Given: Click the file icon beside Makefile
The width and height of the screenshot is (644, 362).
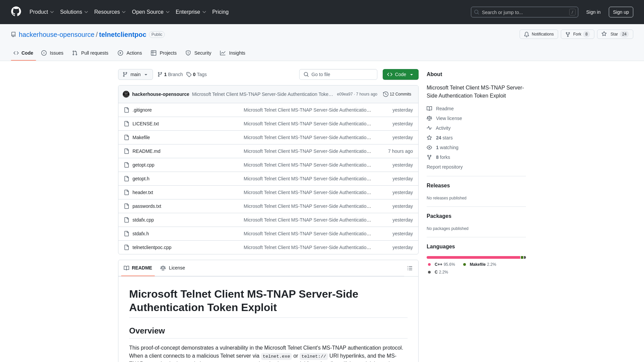Looking at the screenshot, I should pos(126,137).
